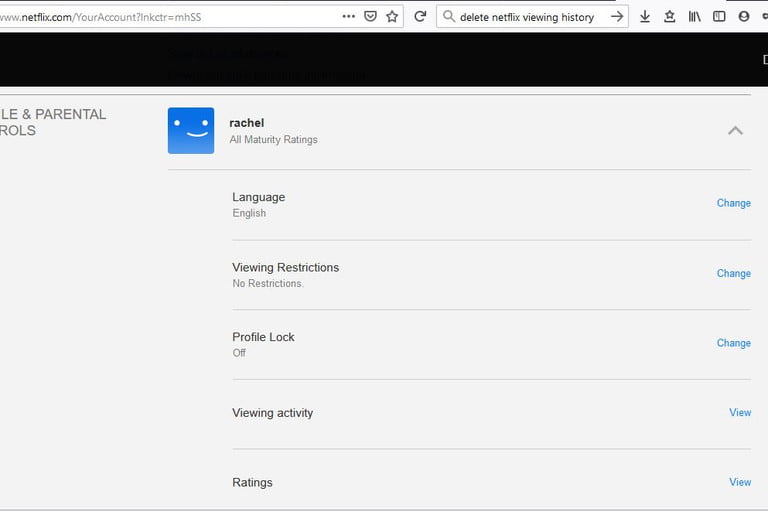Change Viewing Restrictions
Screen dimensions: 768x512
tap(734, 273)
